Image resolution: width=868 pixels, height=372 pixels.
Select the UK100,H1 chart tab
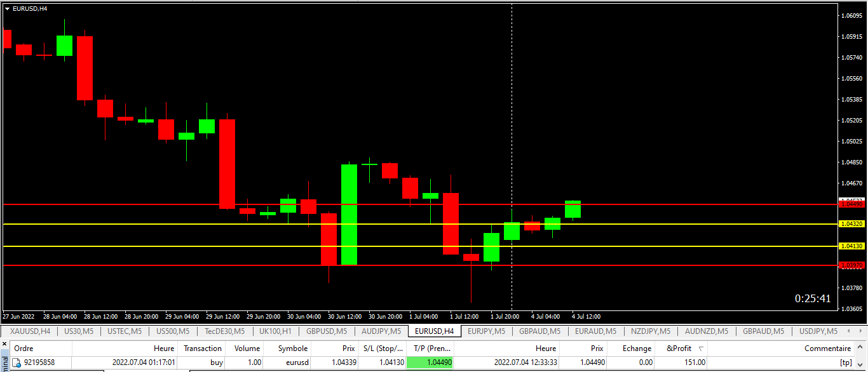point(276,331)
